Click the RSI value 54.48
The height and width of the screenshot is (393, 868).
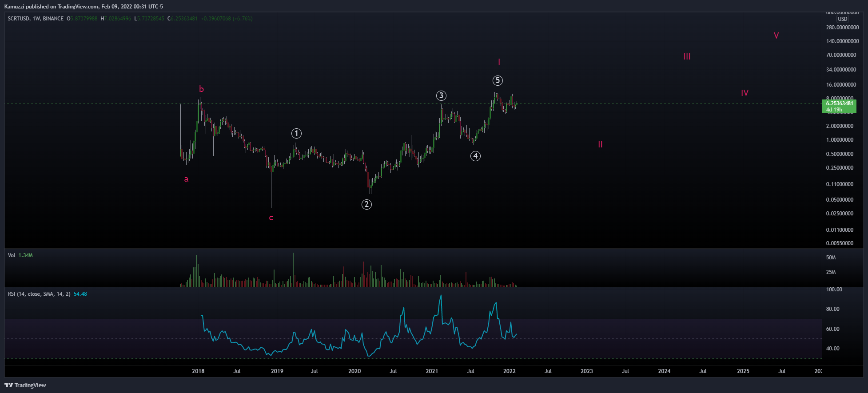80,294
